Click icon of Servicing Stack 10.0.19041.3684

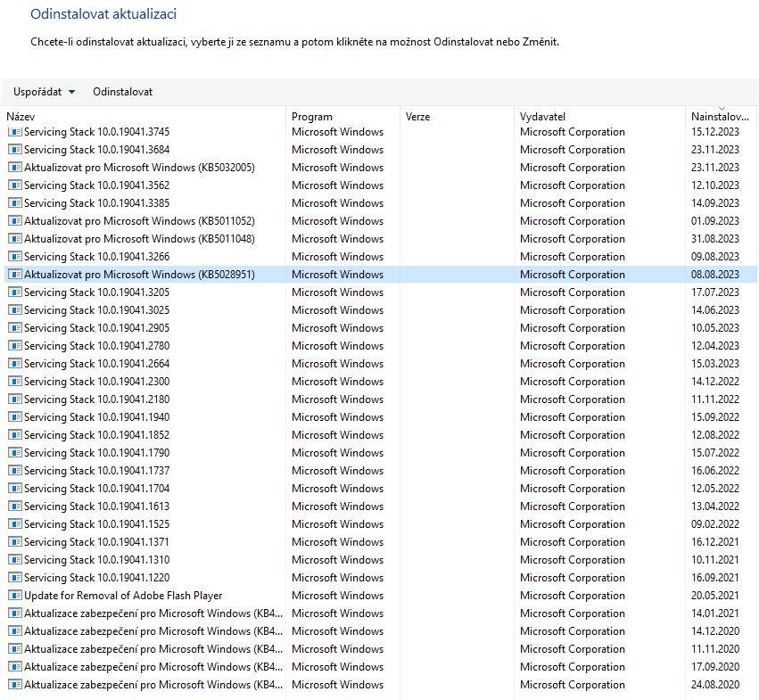[x=15, y=150]
